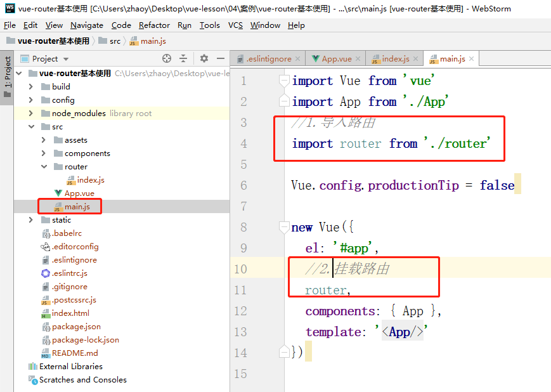Expand the config folder

pos(31,100)
